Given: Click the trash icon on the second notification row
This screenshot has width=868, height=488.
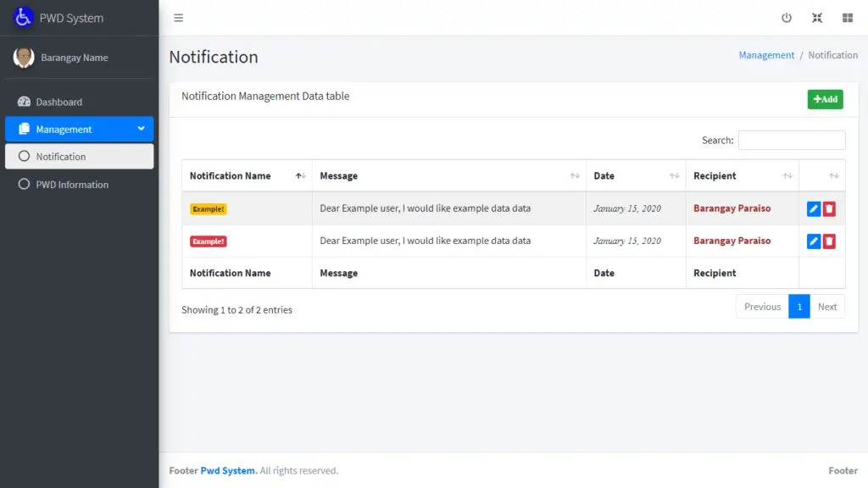Looking at the screenshot, I should (x=831, y=241).
